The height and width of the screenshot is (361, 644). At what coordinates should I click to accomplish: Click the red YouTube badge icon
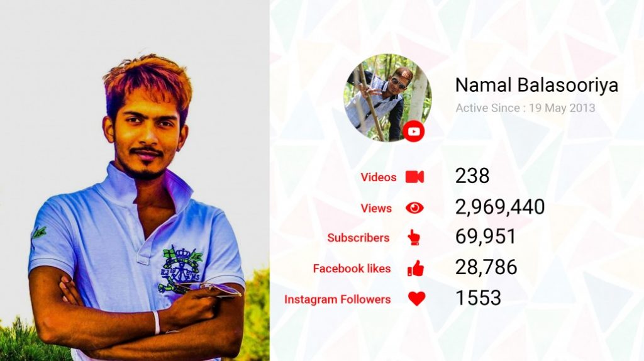click(x=414, y=131)
